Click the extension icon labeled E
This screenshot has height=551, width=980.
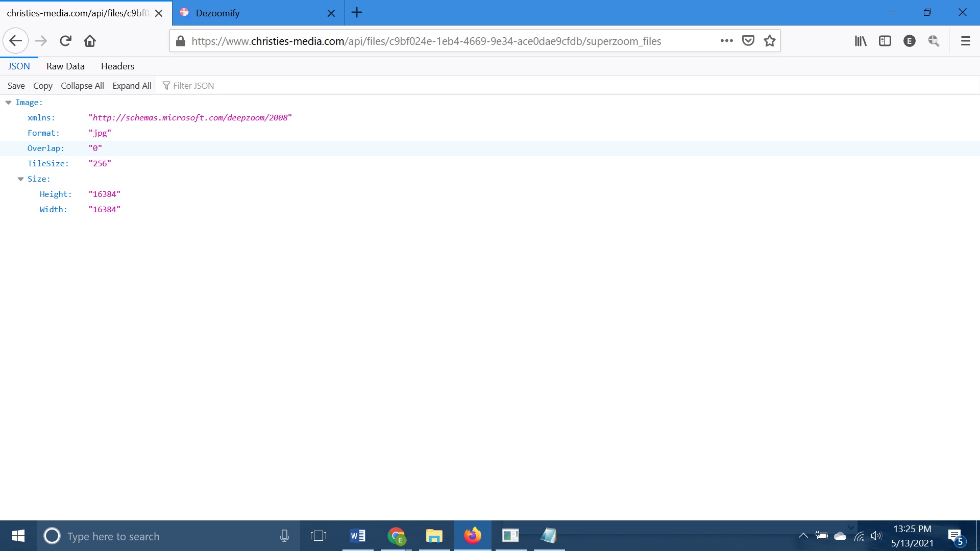pos(910,41)
